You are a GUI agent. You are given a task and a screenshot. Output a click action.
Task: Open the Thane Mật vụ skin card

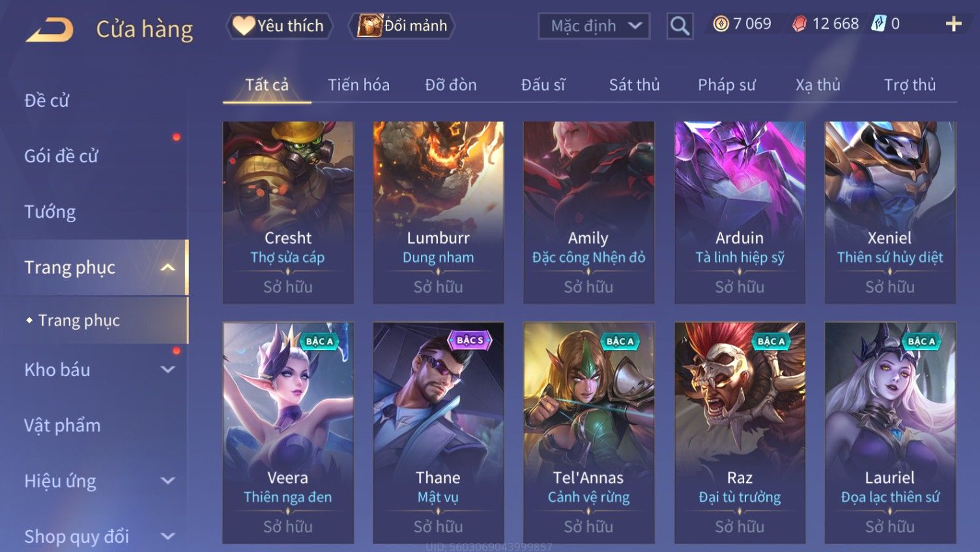(x=438, y=433)
